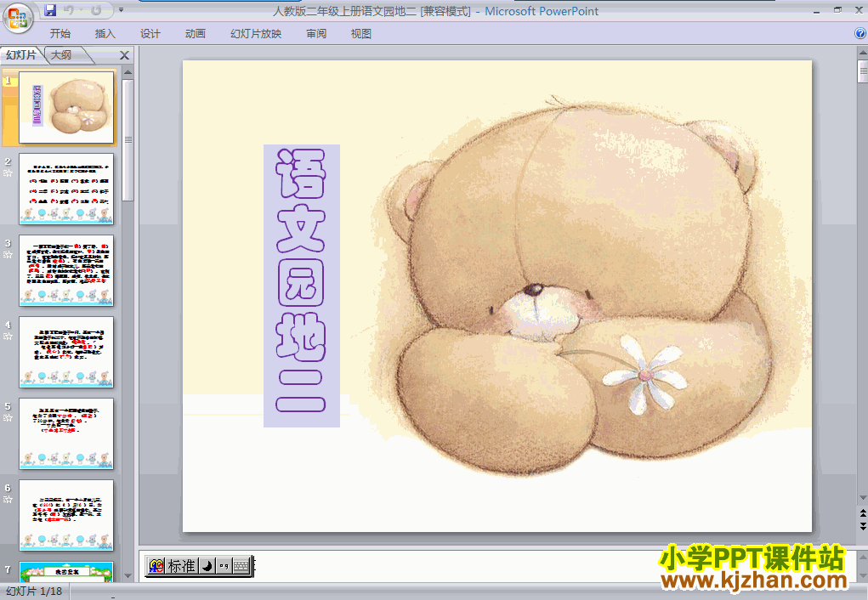868x600 pixels.
Task: Select slide 3 thumbnail
Action: tap(66, 270)
